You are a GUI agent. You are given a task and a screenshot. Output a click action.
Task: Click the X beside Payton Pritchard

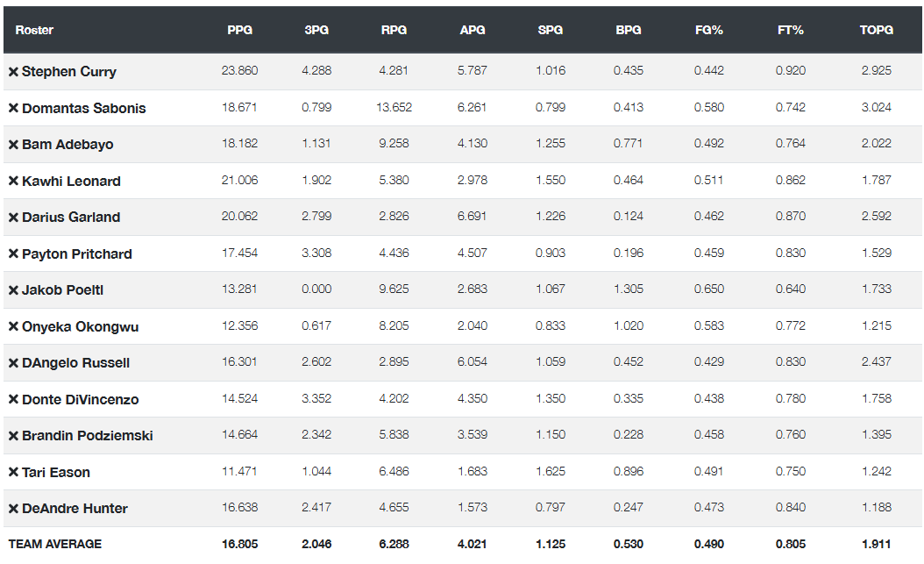tap(13, 254)
